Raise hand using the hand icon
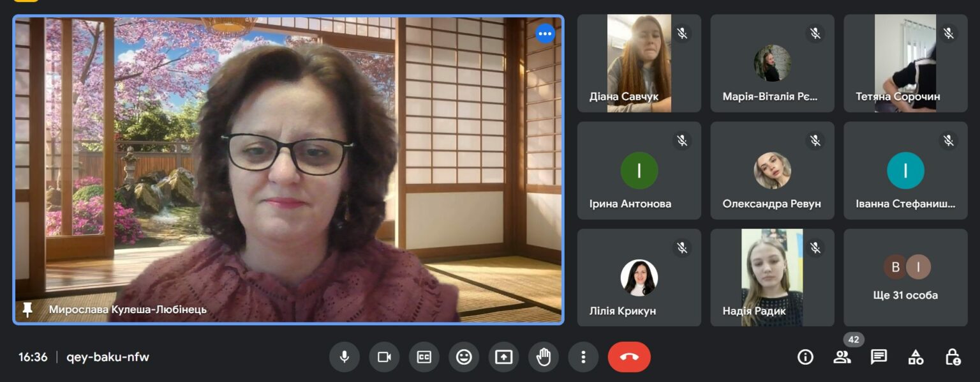Viewport: 980px width, 382px height. point(544,357)
